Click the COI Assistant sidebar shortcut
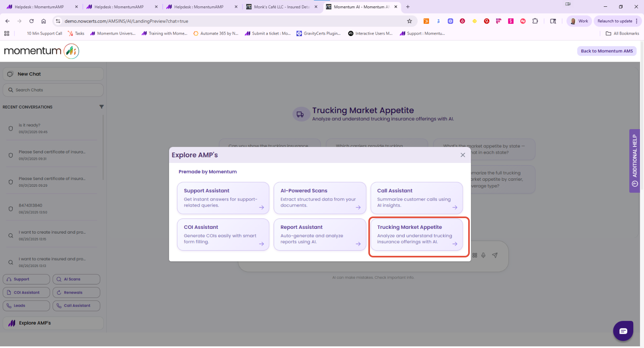Screen dimensions: 644x348 (x=26, y=292)
